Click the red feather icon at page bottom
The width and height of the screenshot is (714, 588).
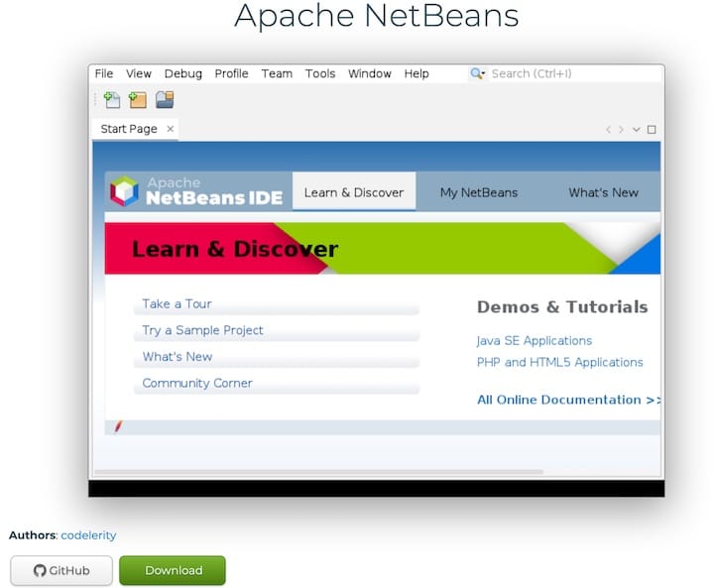click(118, 426)
